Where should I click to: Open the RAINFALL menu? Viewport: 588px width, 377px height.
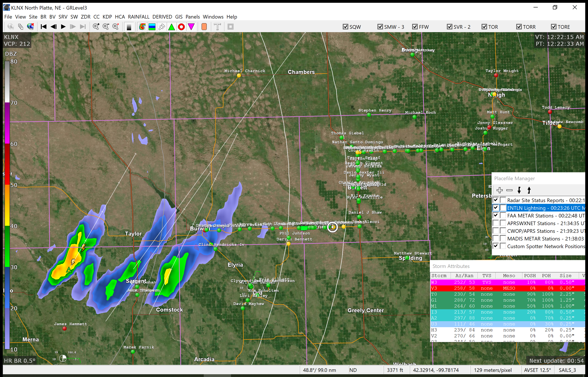139,17
